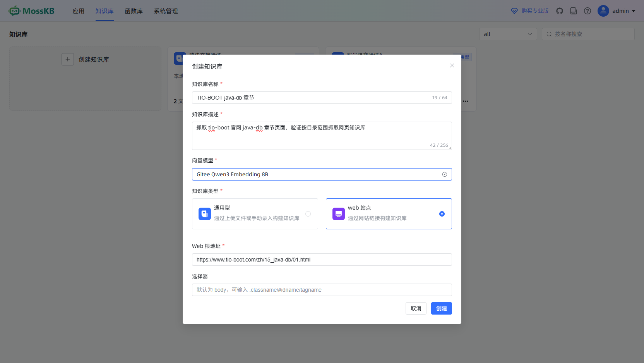Open the all filter dropdown
This screenshot has height=363, width=644.
tap(508, 34)
